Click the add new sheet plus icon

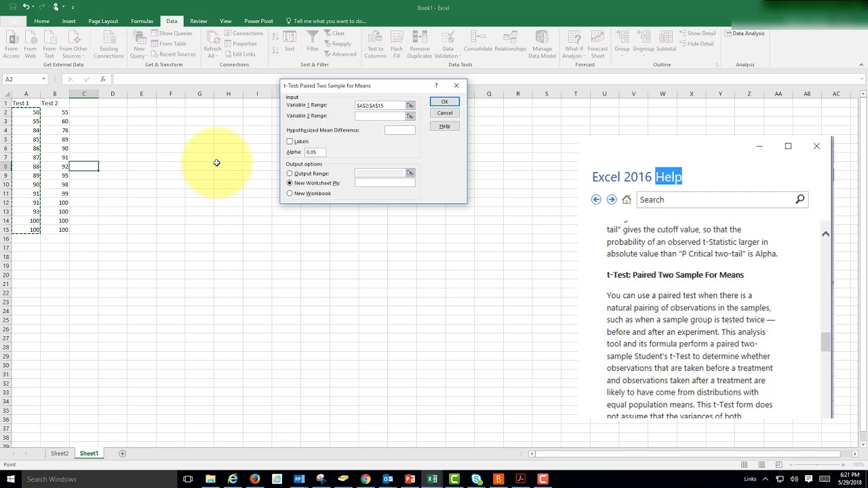click(122, 453)
